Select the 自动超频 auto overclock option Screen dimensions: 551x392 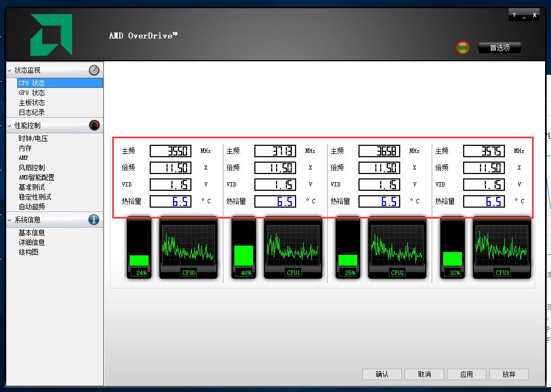[34, 207]
